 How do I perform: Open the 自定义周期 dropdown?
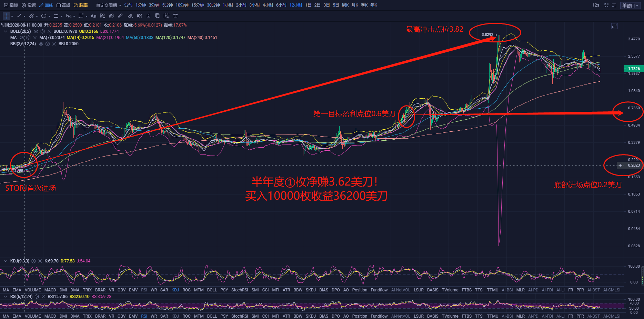click(x=109, y=5)
